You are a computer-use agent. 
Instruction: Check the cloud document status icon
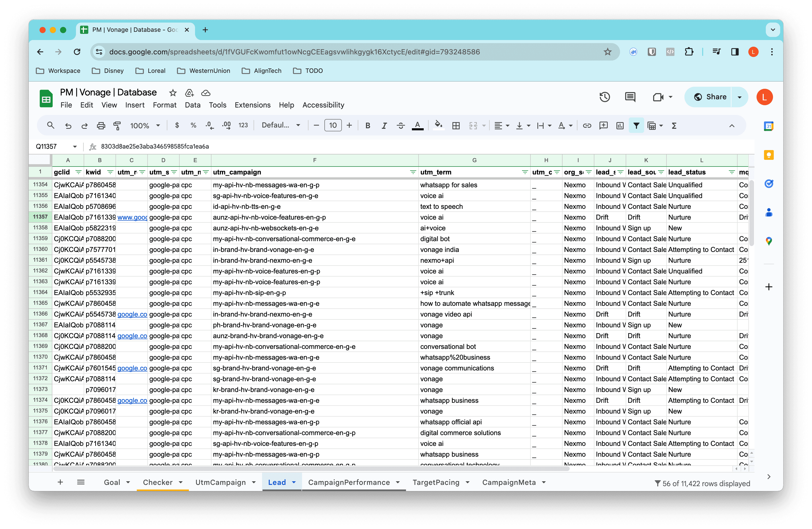tap(205, 93)
